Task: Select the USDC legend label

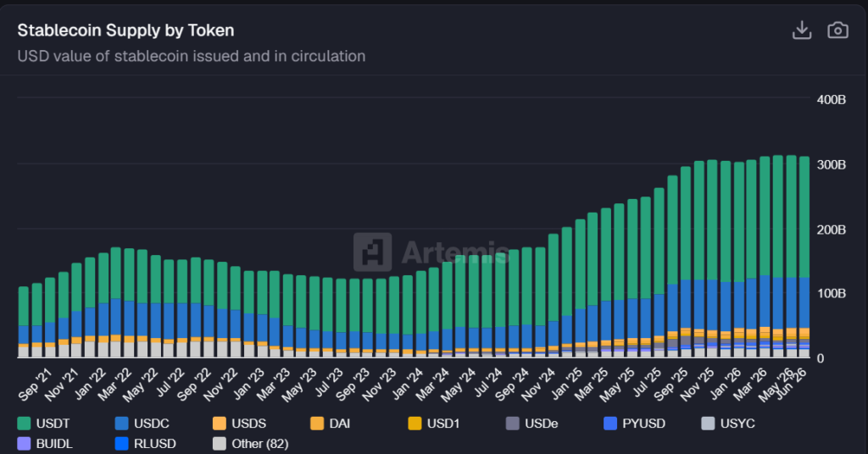Action: pyautogui.click(x=152, y=424)
